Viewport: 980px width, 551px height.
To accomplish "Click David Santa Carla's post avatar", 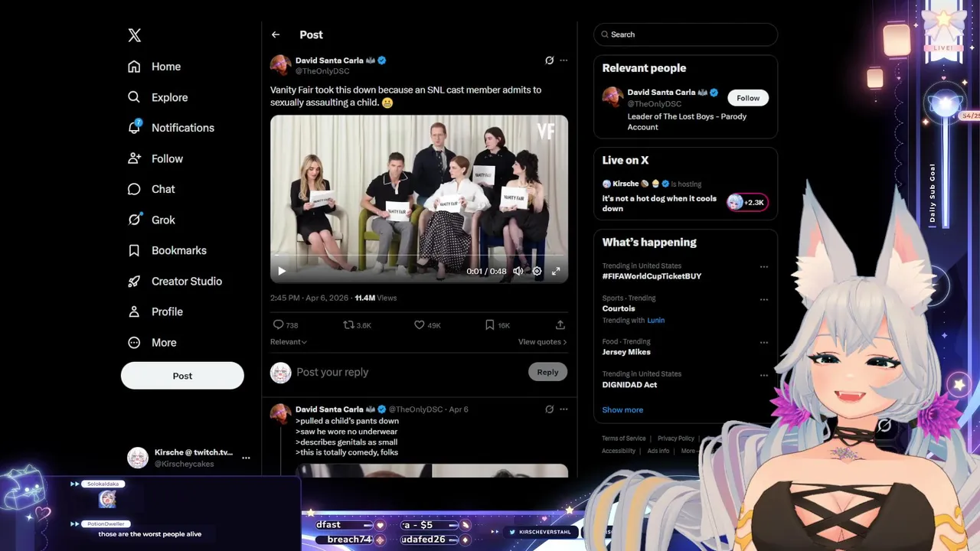I will (281, 65).
